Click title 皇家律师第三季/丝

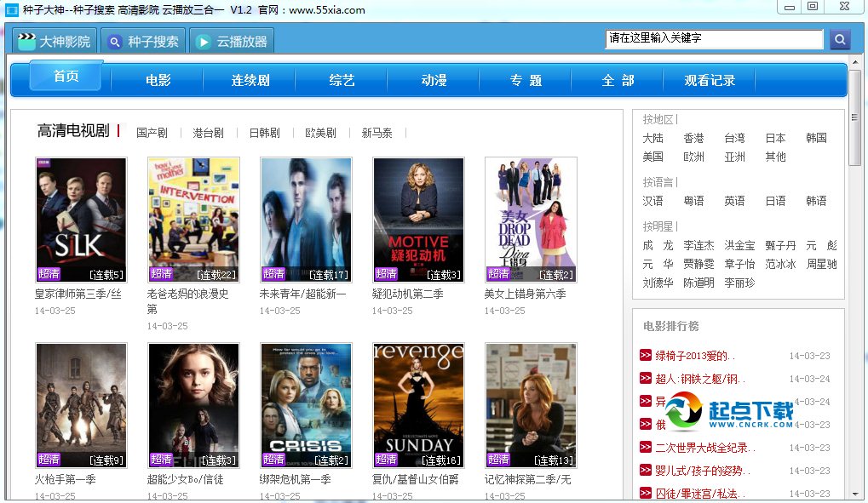(78, 294)
